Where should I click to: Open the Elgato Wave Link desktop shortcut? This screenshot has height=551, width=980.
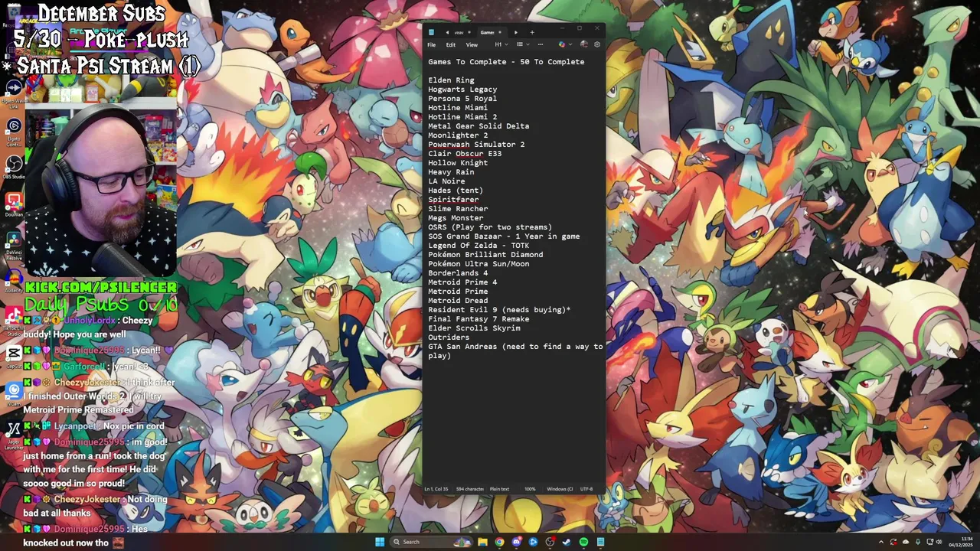click(14, 93)
